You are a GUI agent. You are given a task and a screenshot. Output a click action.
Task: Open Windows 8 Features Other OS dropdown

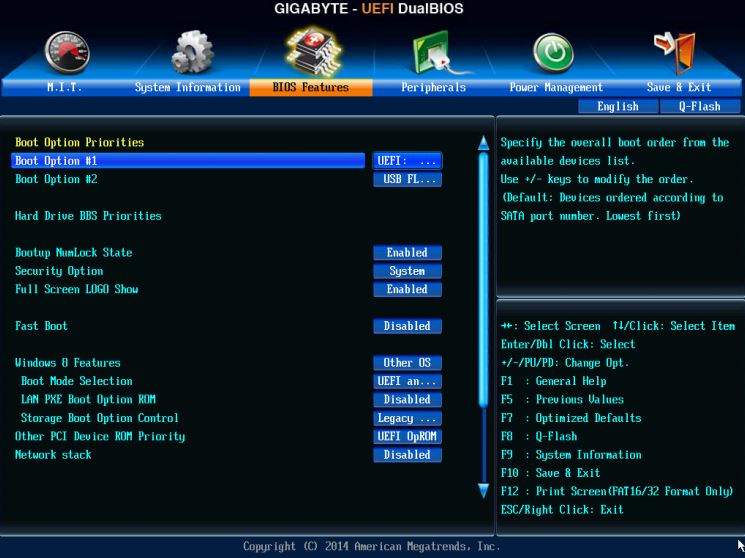click(407, 363)
